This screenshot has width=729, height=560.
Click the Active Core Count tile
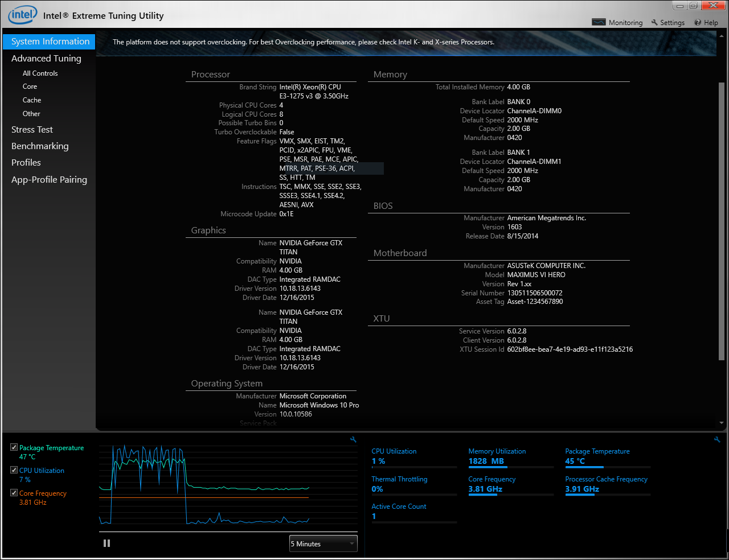(x=414, y=513)
